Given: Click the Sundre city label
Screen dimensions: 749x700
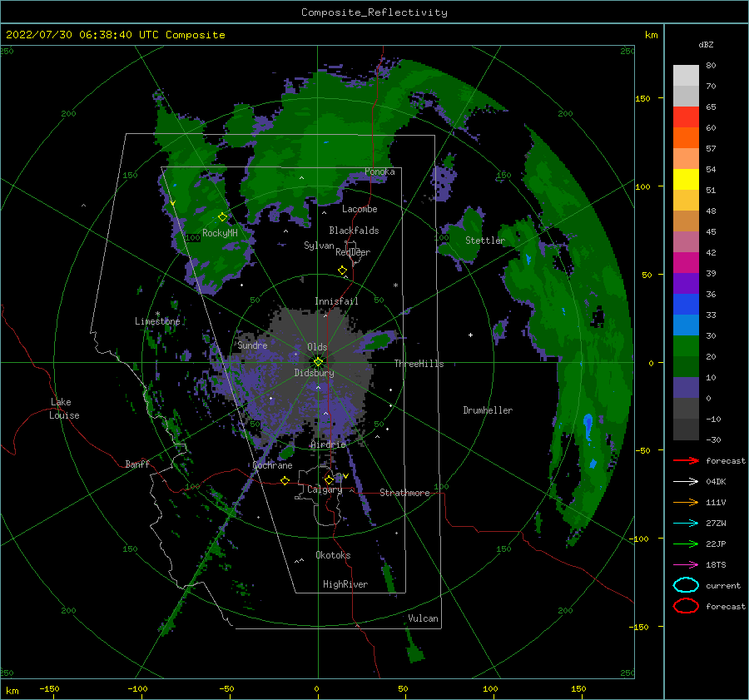Looking at the screenshot, I should [252, 345].
